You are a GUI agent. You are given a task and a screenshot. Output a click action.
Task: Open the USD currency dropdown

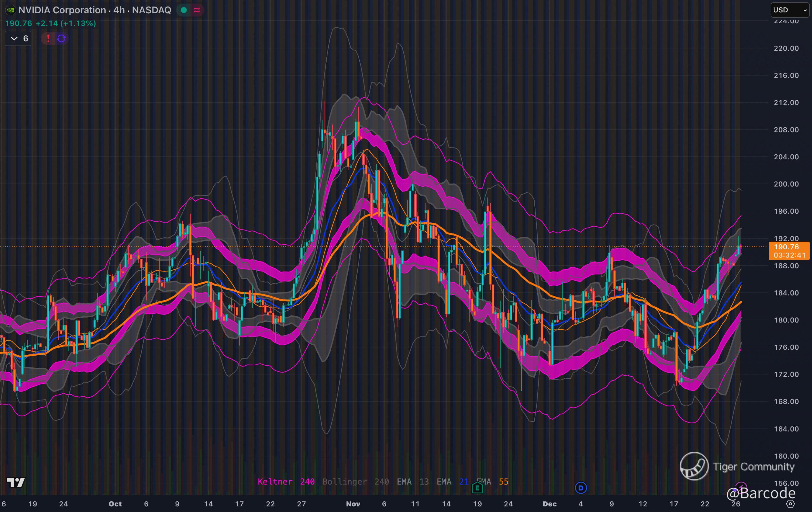point(790,10)
